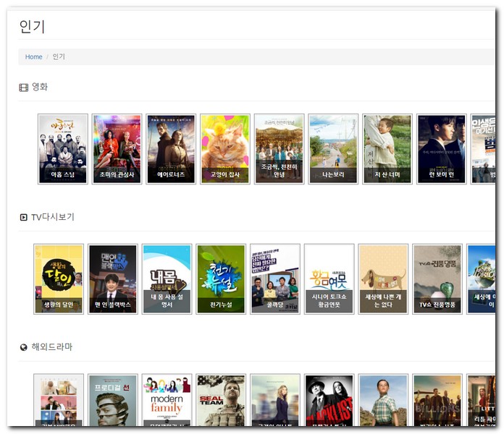Open the Blacklist drama poster

[x=329, y=400]
